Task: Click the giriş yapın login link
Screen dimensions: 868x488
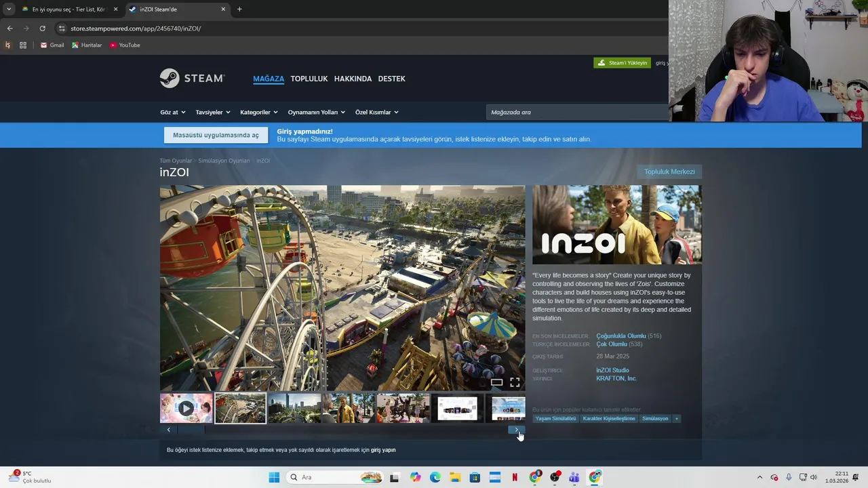Action: coord(383,450)
